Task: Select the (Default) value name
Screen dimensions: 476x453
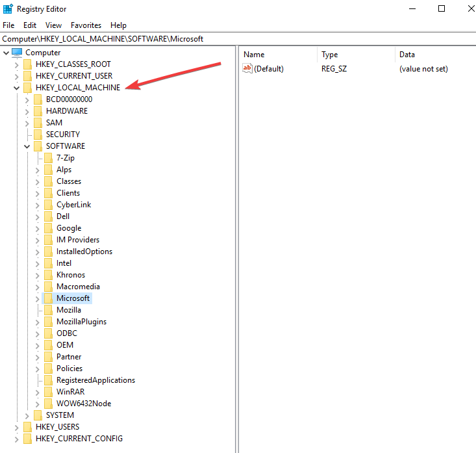Action: (x=269, y=69)
